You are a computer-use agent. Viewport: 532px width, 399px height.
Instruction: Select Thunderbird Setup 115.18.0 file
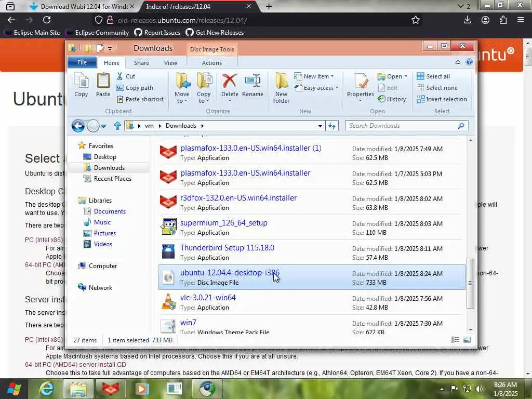tap(312, 252)
